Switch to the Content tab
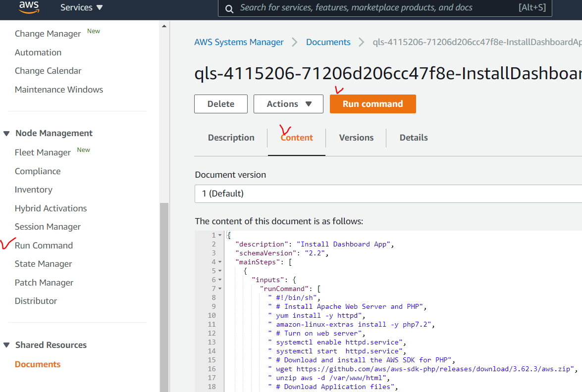 (x=297, y=138)
